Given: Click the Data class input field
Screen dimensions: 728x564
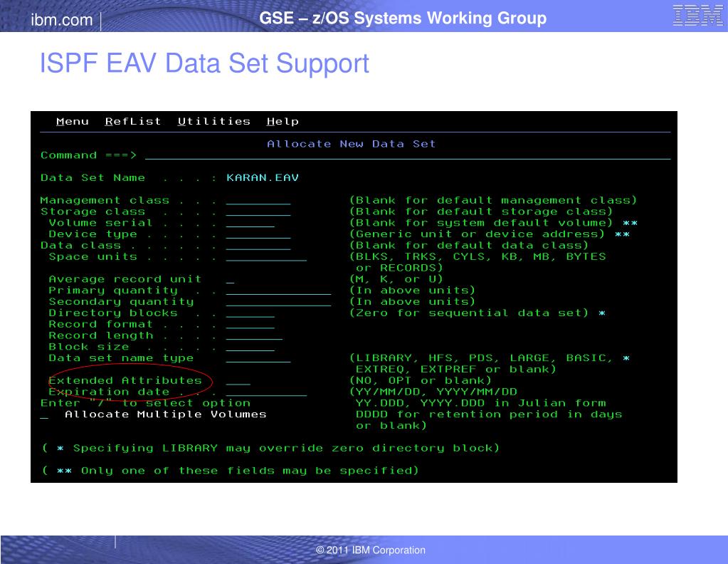Looking at the screenshot, I should pos(258,246).
